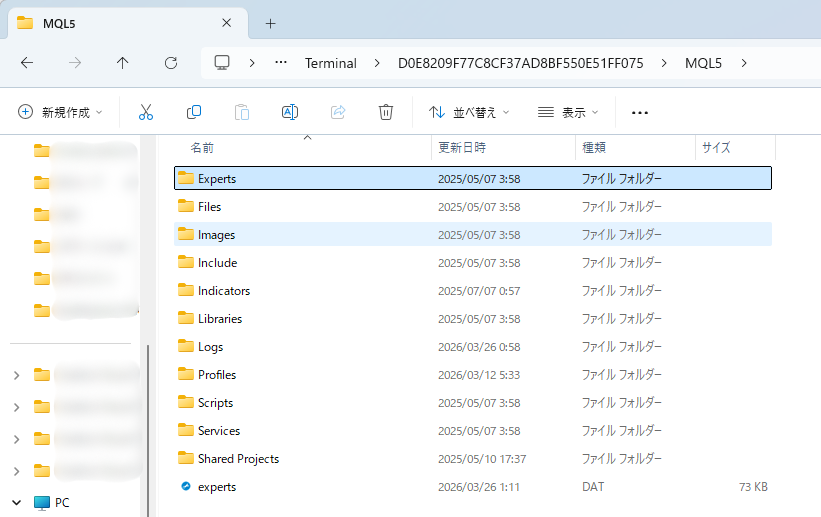Open the 新規作成 (New) dropdown
Image resolution: width=821 pixels, height=517 pixels.
point(60,112)
